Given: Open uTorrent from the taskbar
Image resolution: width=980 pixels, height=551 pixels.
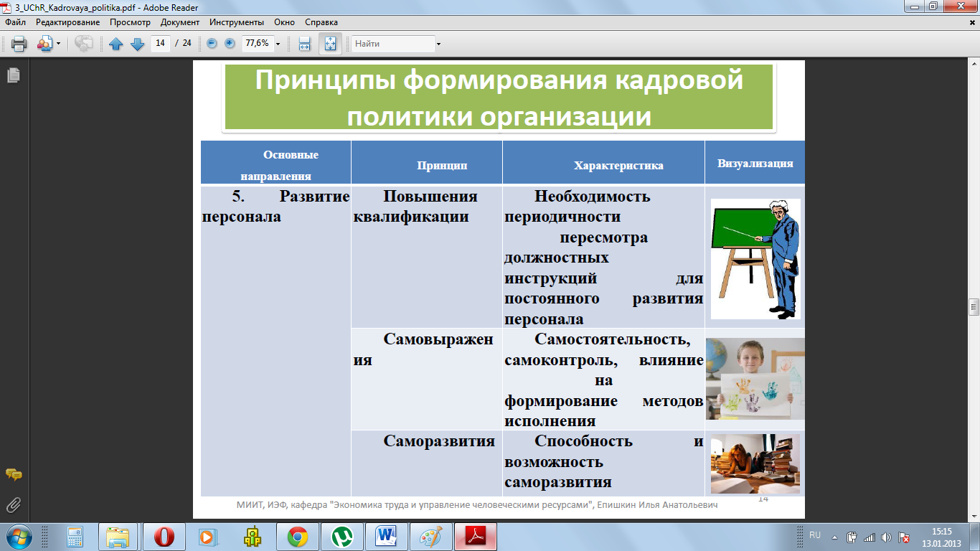Looking at the screenshot, I should [x=341, y=536].
